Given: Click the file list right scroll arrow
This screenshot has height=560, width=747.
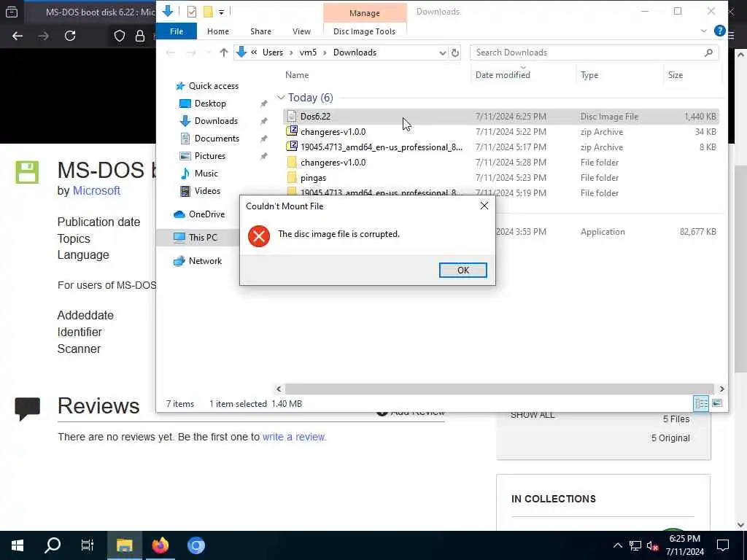Looking at the screenshot, I should (721, 389).
